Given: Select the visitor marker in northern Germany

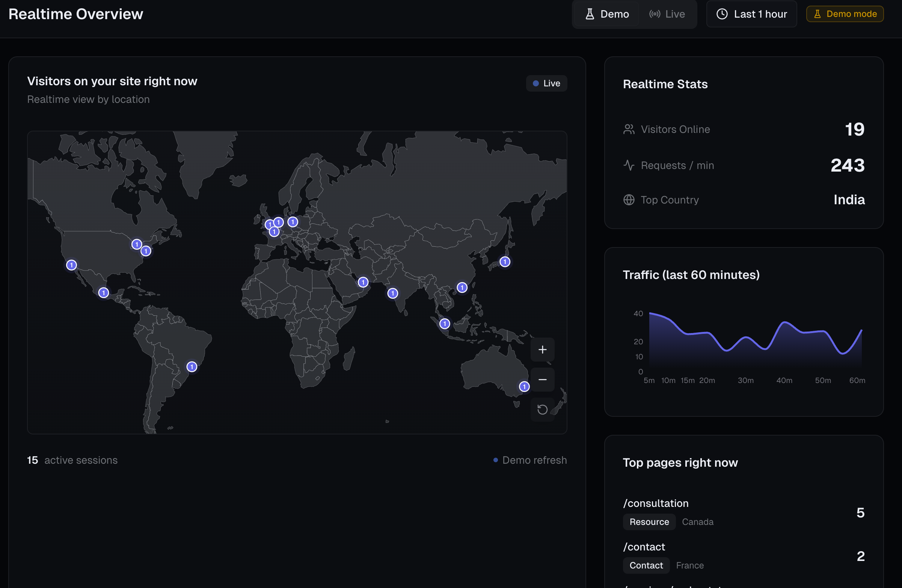Looking at the screenshot, I should 293,222.
